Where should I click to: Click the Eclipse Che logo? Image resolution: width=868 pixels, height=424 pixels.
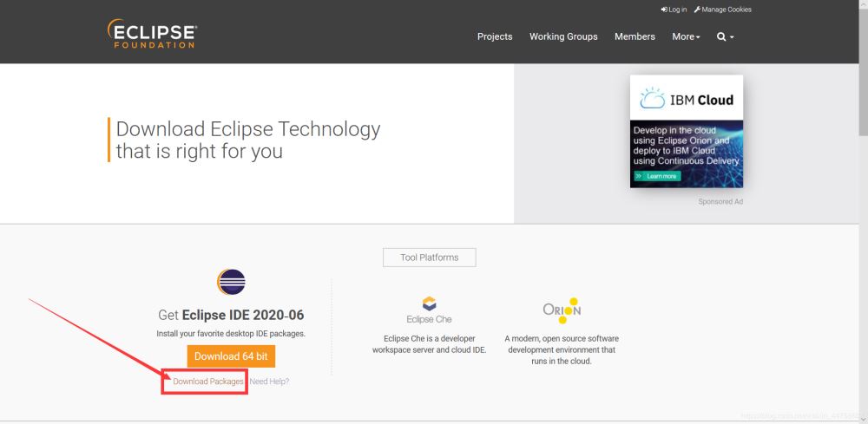click(429, 310)
